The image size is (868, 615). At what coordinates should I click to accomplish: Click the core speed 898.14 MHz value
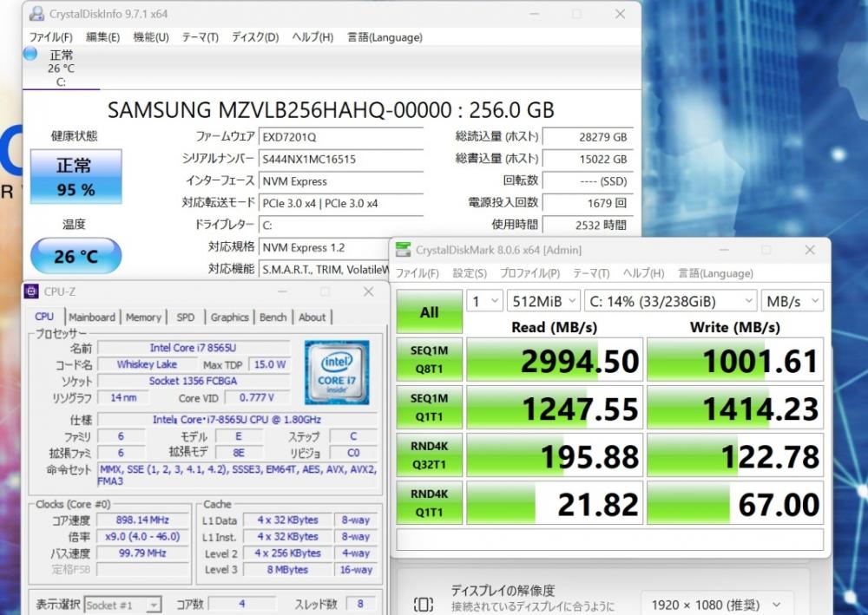pyautogui.click(x=143, y=520)
